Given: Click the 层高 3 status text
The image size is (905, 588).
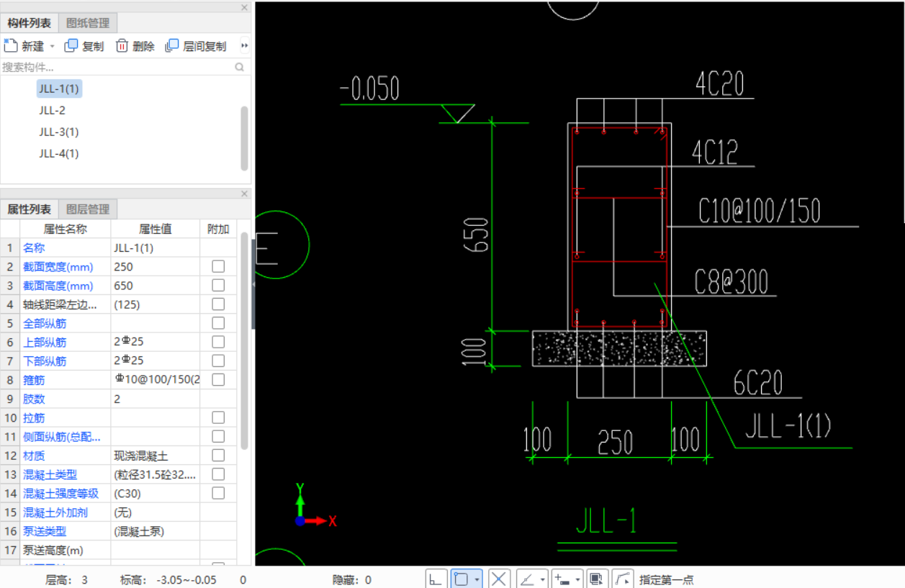Looking at the screenshot, I should [x=66, y=579].
